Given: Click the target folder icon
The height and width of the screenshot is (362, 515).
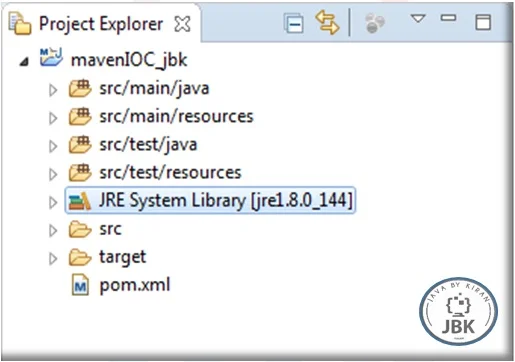Looking at the screenshot, I should pyautogui.click(x=80, y=257).
